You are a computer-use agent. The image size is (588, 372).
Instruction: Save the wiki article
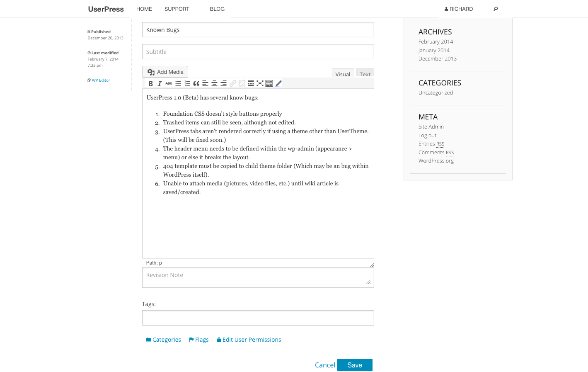[355, 365]
